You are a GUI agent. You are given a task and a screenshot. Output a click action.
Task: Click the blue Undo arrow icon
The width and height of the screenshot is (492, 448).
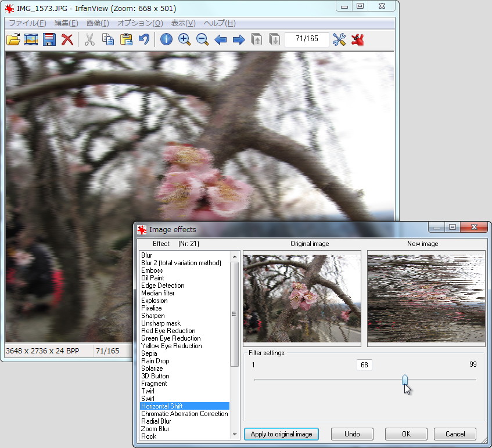coord(144,39)
